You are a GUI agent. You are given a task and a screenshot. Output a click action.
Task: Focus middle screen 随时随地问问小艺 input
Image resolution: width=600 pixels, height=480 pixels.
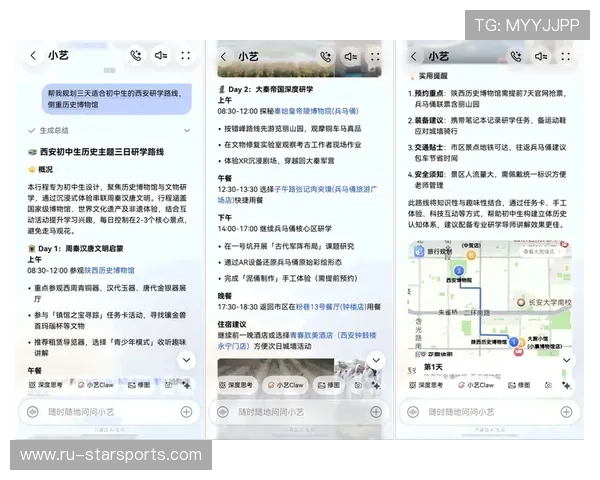[300, 412]
